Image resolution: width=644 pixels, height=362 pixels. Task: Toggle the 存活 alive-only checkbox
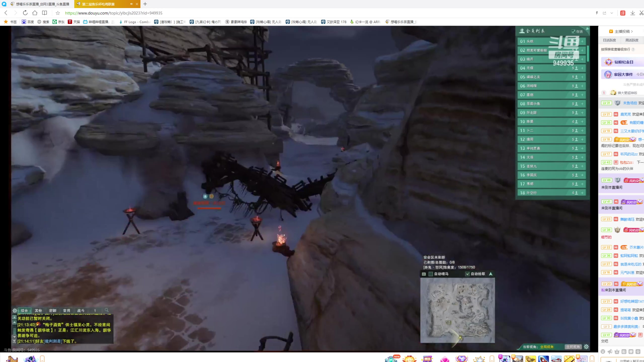[x=573, y=31]
